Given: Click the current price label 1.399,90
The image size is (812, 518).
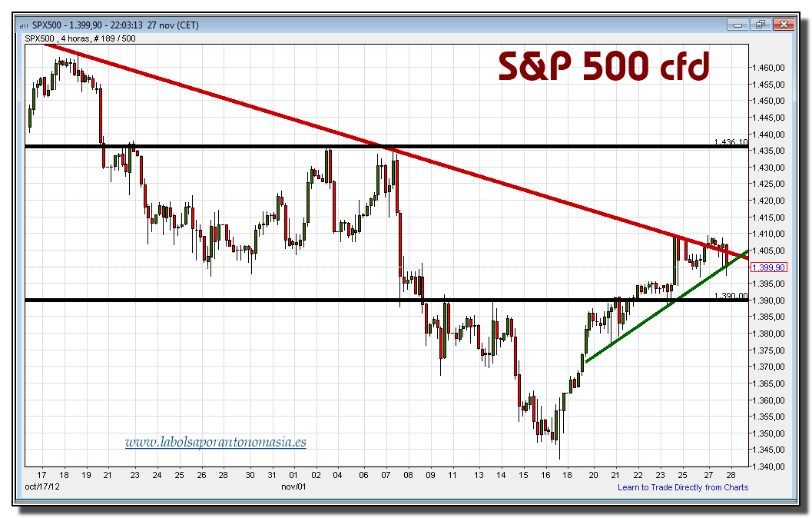Looking at the screenshot, I should (768, 267).
